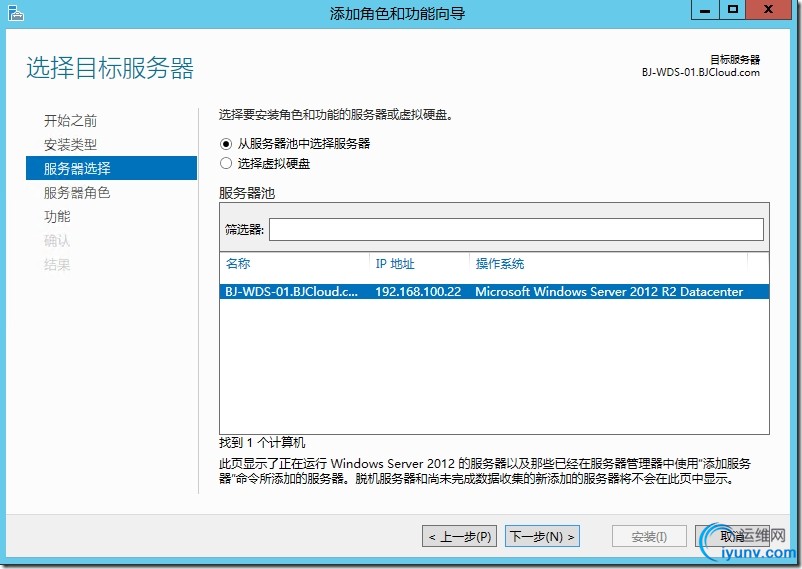
Task: Open the 功能 step in sidebar
Action: tap(57, 217)
